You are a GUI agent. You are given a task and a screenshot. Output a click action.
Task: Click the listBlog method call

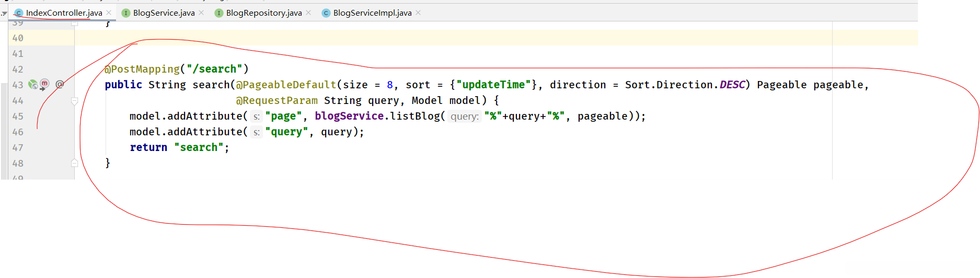(415, 116)
